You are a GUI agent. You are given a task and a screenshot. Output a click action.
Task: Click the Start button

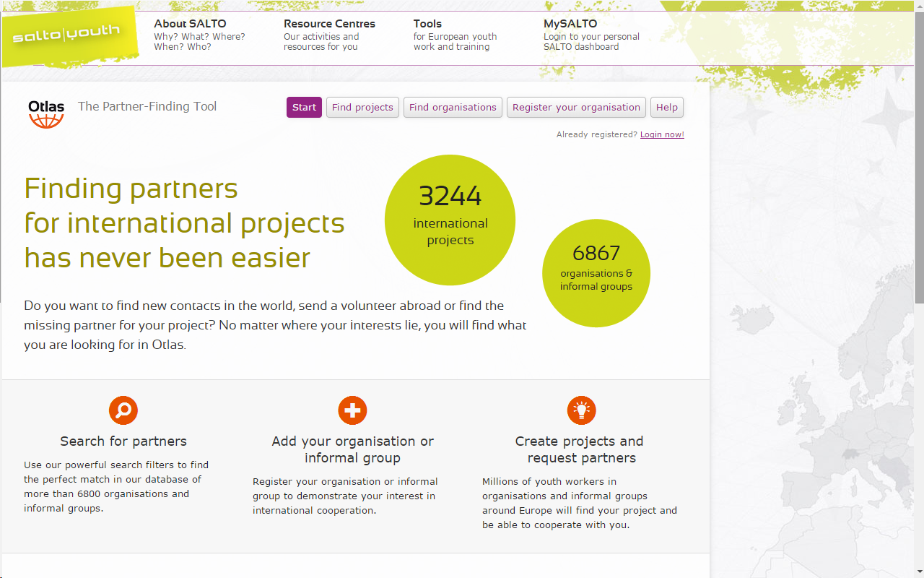click(303, 107)
